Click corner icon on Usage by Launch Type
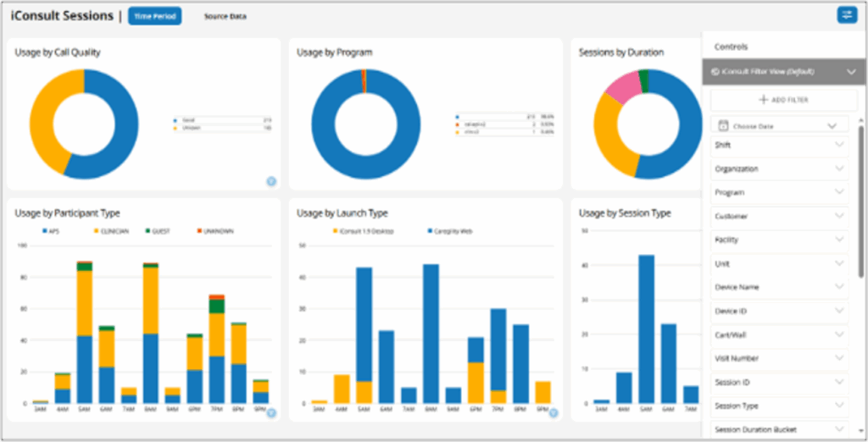Screen dimensions: 868x442 click(x=553, y=413)
